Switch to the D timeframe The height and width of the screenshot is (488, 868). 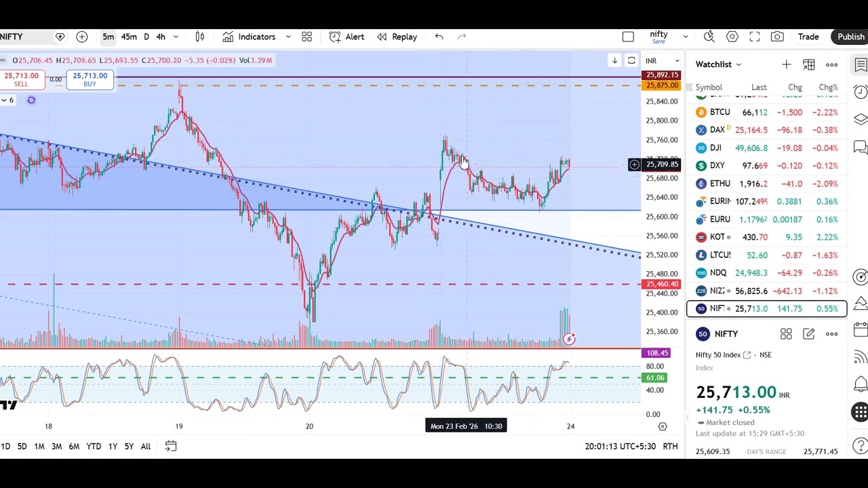[x=146, y=37]
